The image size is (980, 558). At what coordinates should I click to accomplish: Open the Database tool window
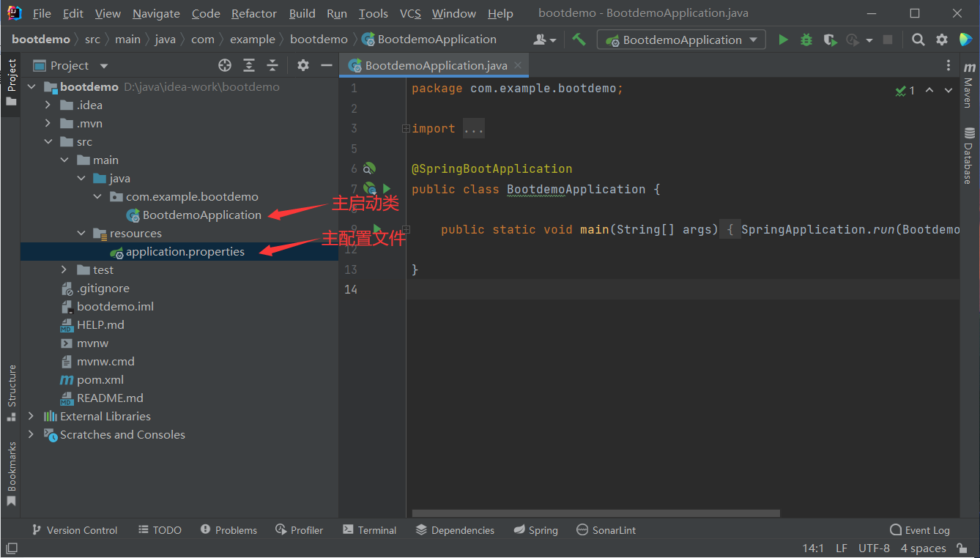coord(969,155)
